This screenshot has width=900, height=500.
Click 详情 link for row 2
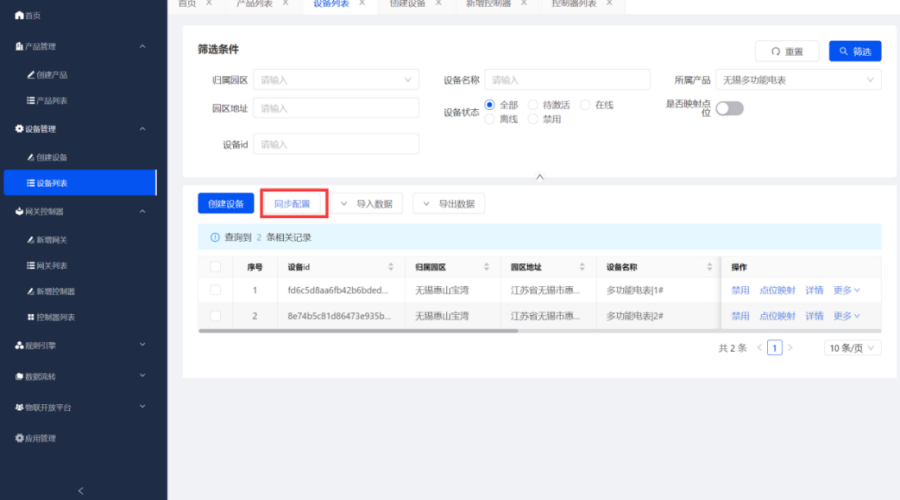click(x=814, y=316)
